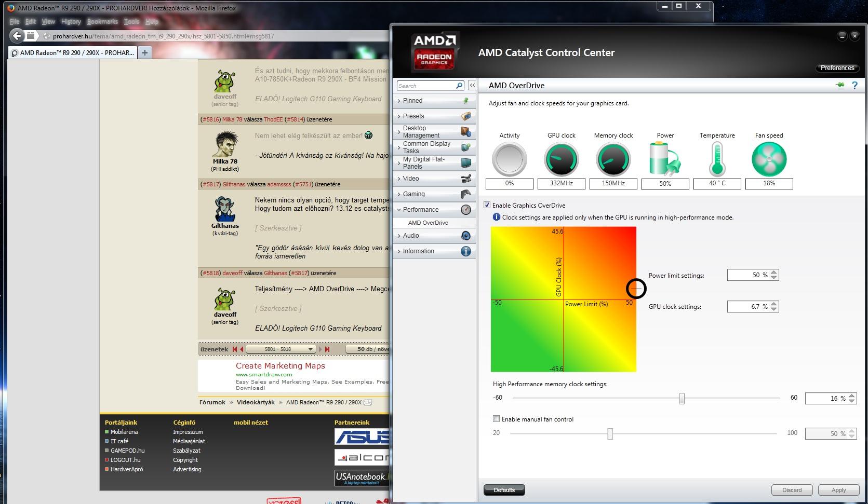Open Firefox Edit menu

[x=31, y=22]
